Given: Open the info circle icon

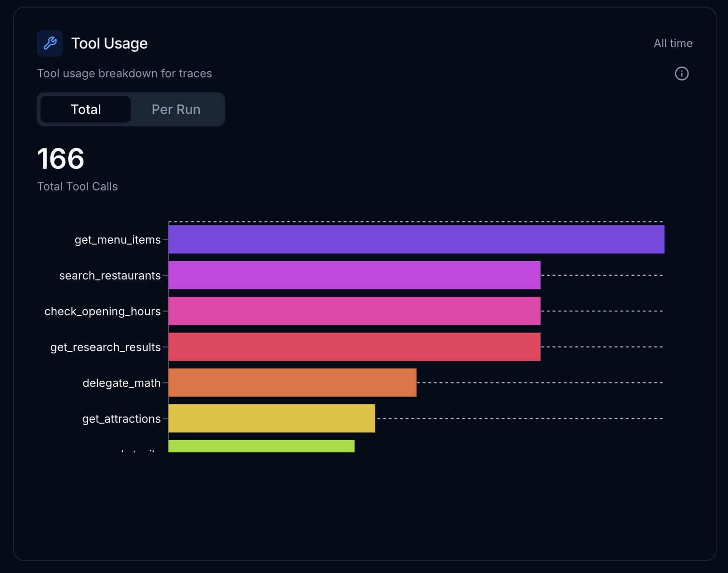Looking at the screenshot, I should tap(681, 74).
